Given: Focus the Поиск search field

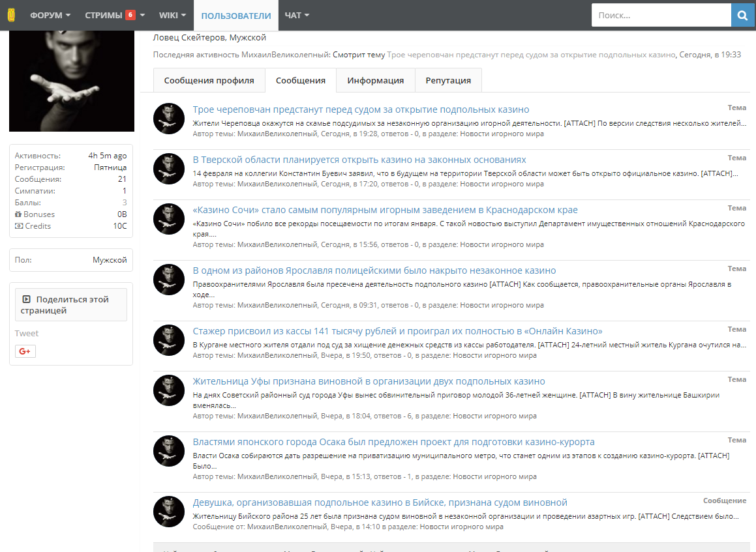Looking at the screenshot, I should pyautogui.click(x=661, y=16).
